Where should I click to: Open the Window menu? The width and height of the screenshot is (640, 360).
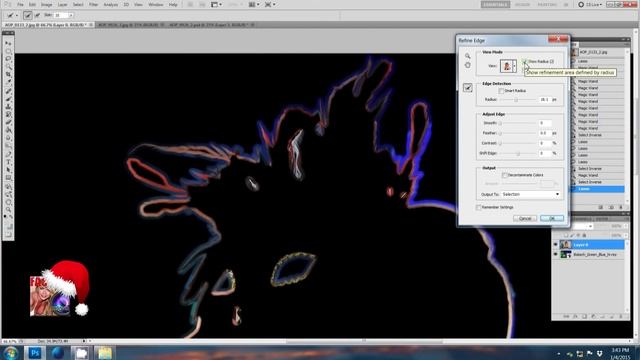tap(156, 4)
